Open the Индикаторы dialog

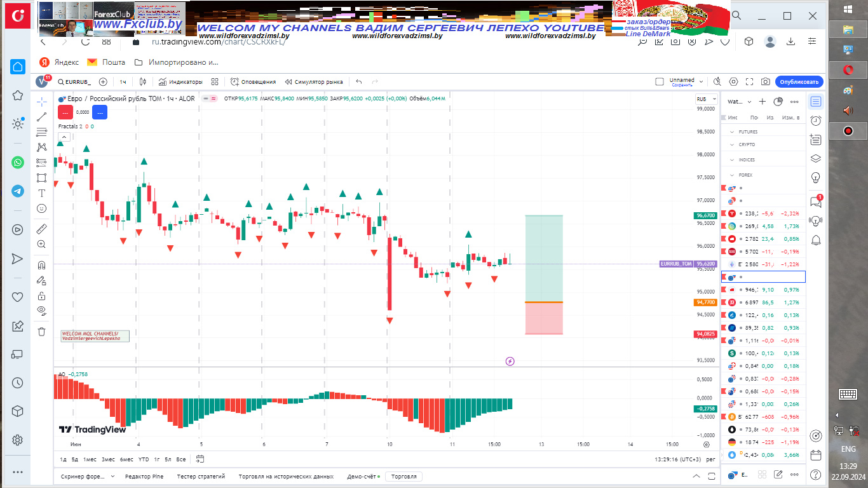(180, 82)
